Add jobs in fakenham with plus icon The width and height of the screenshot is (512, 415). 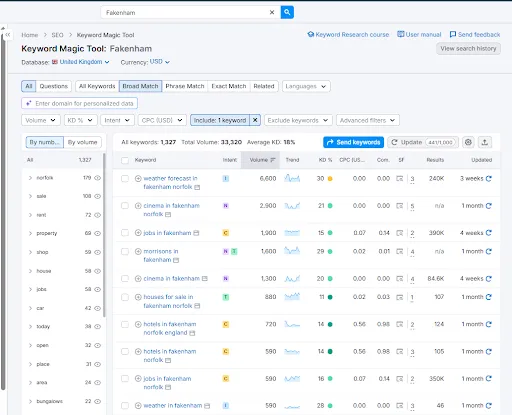point(138,233)
